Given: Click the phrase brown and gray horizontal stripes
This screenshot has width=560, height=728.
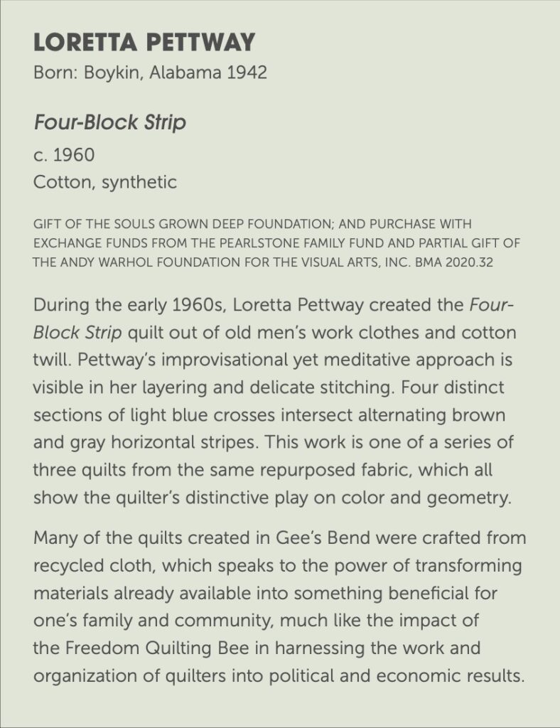Looking at the screenshot, I should [x=269, y=429].
